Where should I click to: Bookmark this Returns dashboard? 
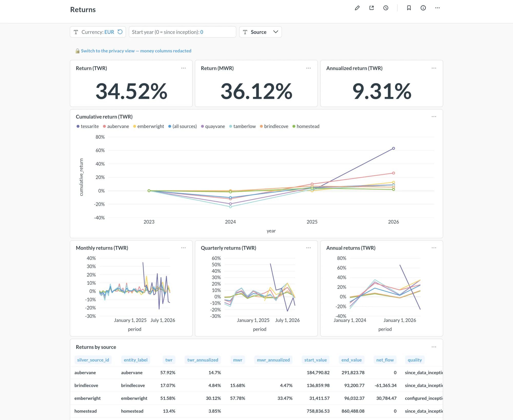[x=409, y=8]
